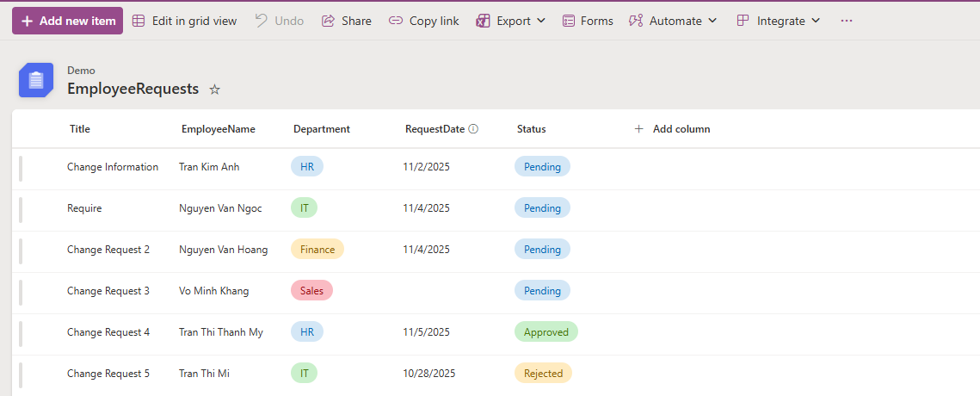The height and width of the screenshot is (396, 980).
Task: Click the EmployeeRequests list clipboard icon
Action: [35, 80]
